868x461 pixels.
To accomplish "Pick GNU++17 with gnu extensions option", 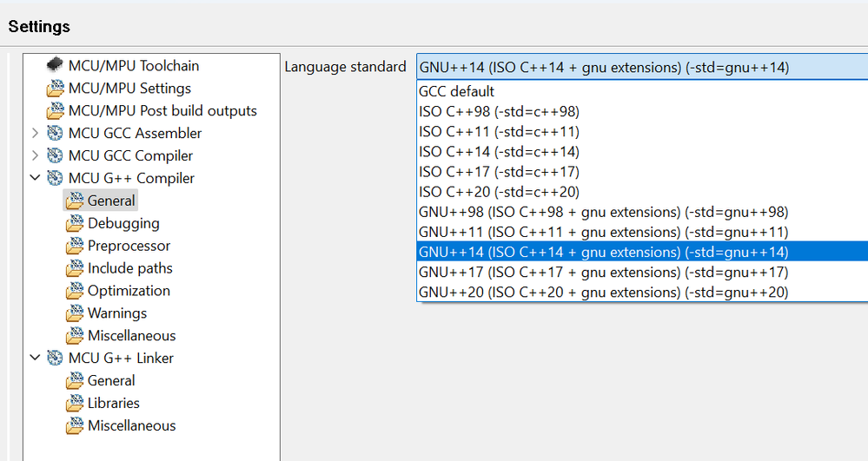I will pyautogui.click(x=642, y=273).
